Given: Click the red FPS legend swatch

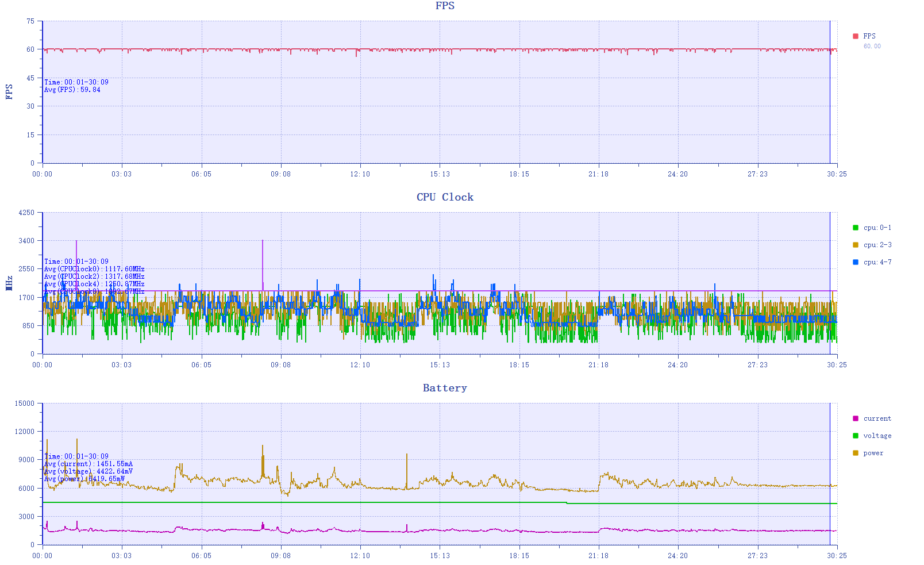Looking at the screenshot, I should [x=855, y=36].
